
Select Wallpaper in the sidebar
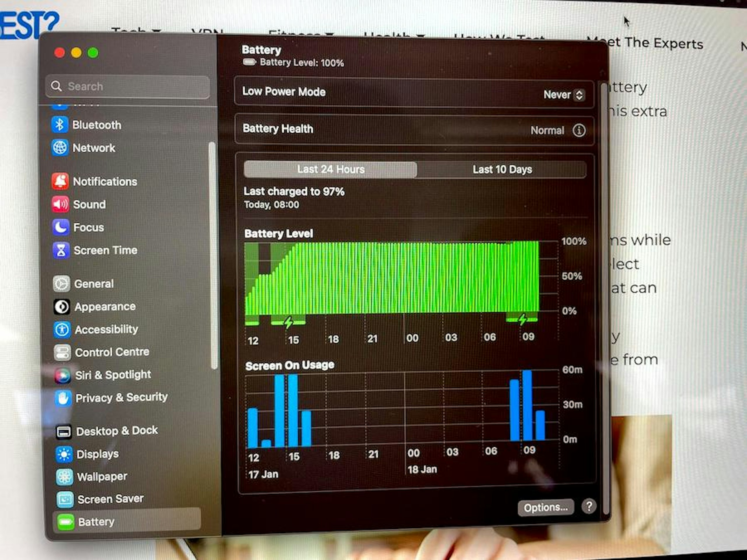(x=102, y=477)
